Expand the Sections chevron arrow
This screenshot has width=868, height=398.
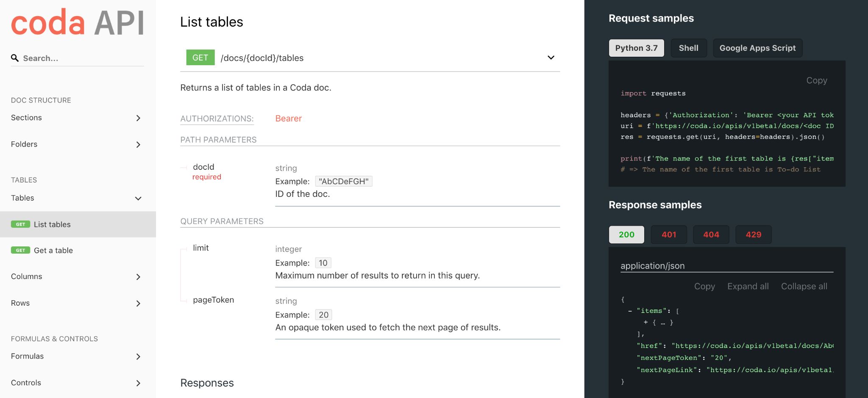[x=138, y=118]
